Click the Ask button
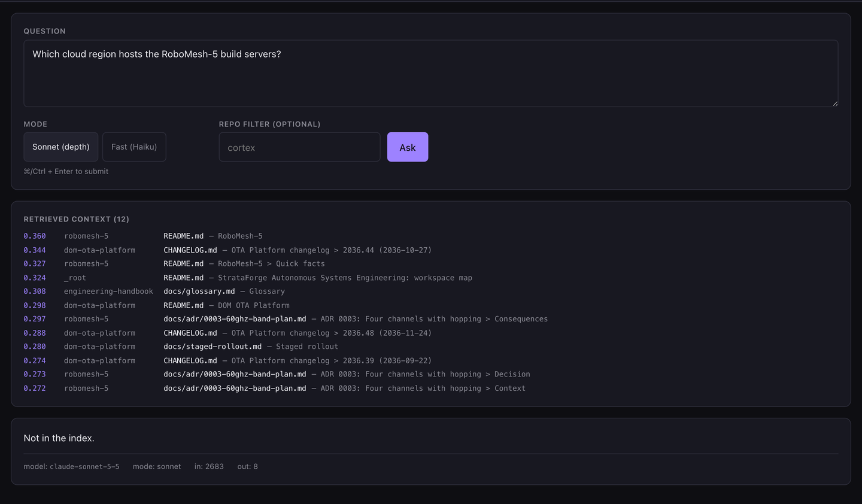Viewport: 862px width, 504px height. coord(408,147)
